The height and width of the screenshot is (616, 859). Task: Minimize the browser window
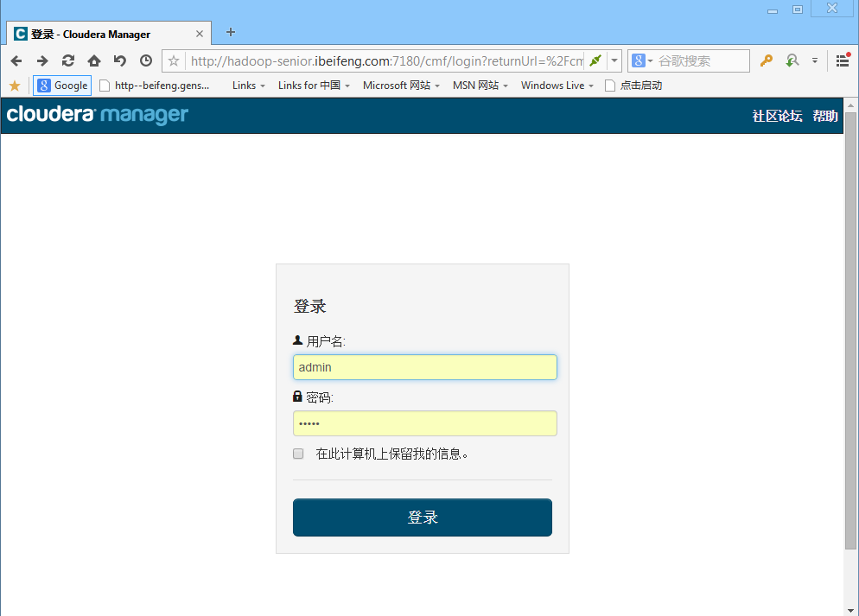point(773,10)
